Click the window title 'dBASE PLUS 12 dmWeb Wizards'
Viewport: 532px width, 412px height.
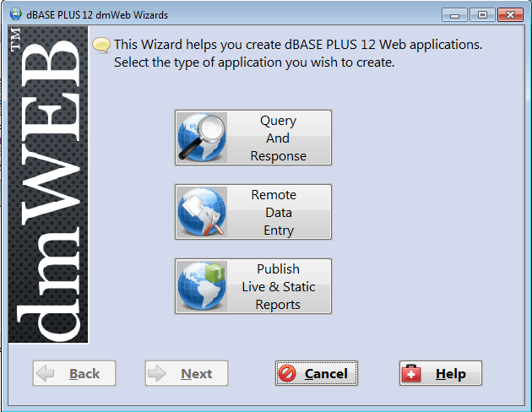(97, 15)
